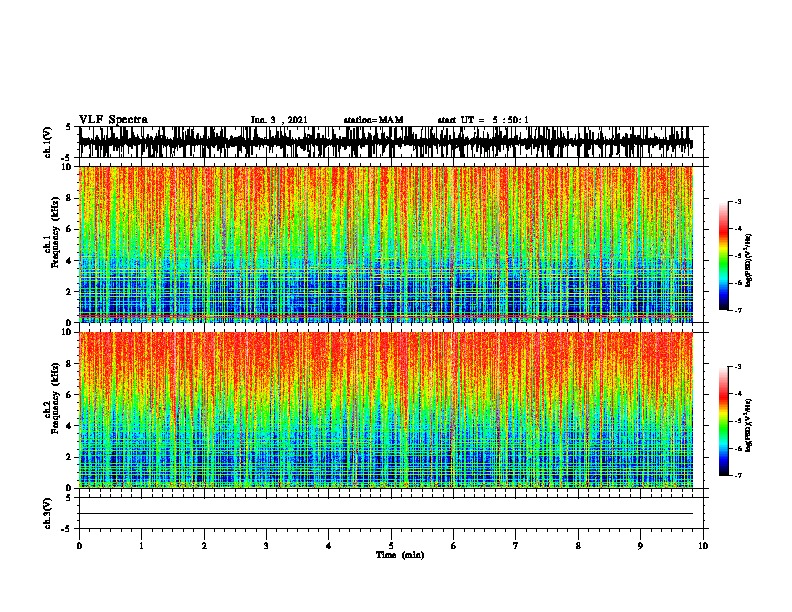Click inside the ch.1 spectrogram panel
This screenshot has width=792, height=612.
click(x=386, y=244)
